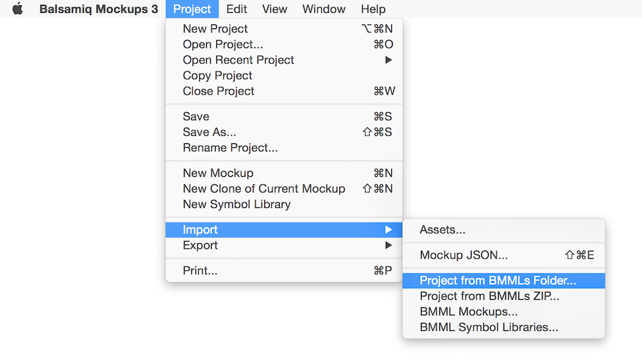Import Assets... from the submenu
The width and height of the screenshot is (642, 364).
(x=443, y=230)
